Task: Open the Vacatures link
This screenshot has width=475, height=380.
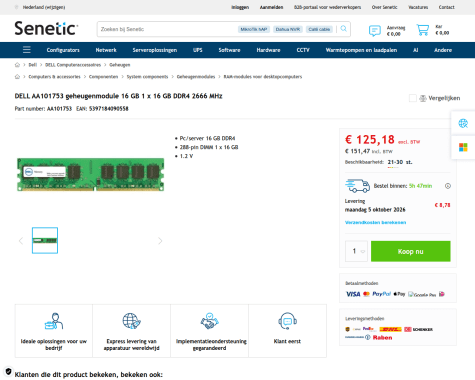Action: [418, 7]
